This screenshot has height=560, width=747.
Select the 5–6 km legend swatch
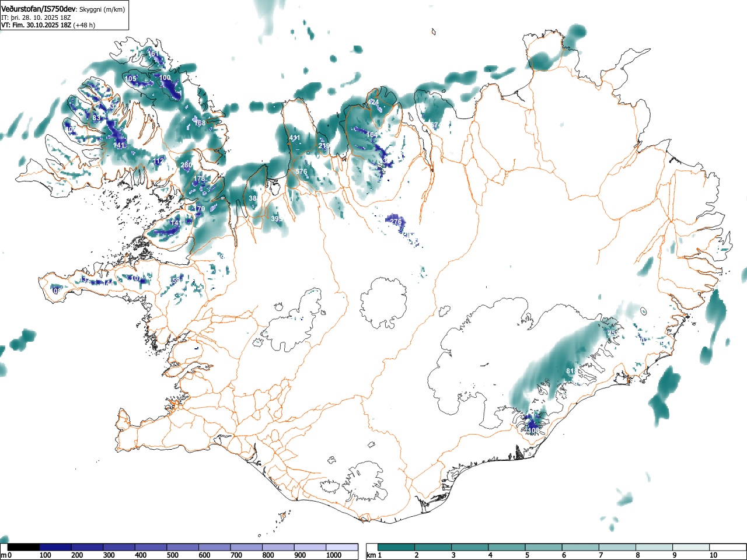point(544,547)
